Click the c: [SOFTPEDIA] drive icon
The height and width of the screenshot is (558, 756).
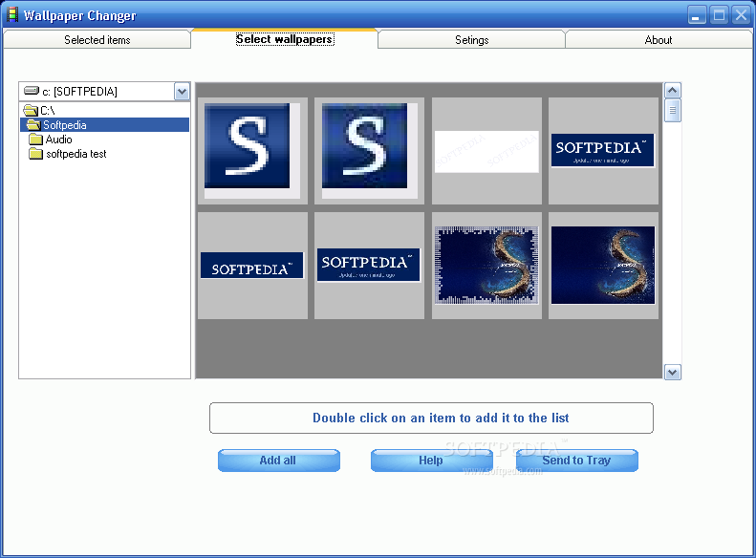pyautogui.click(x=32, y=91)
